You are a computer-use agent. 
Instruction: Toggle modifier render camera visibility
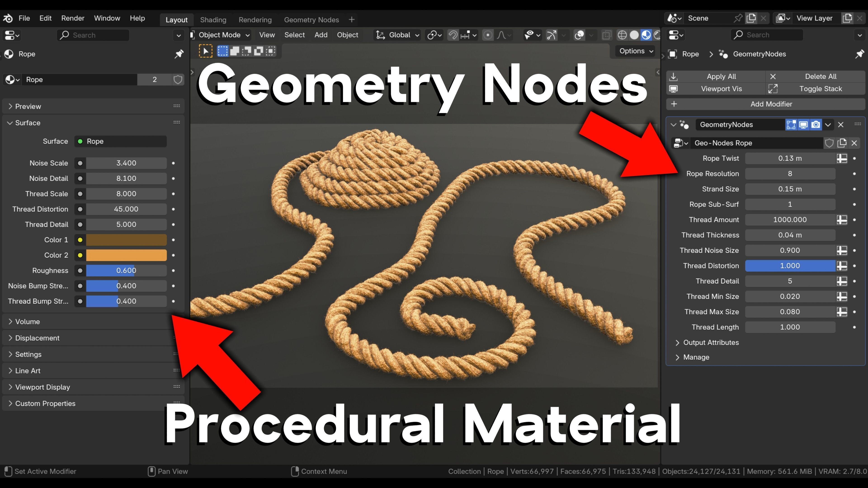click(816, 125)
